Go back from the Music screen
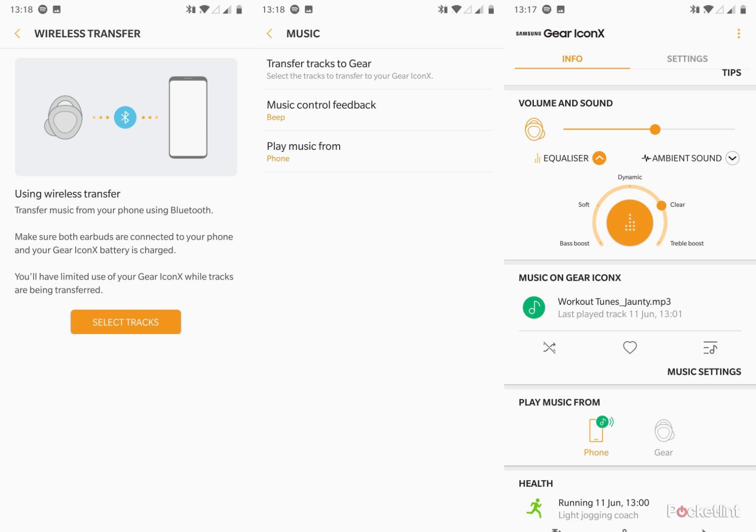 pyautogui.click(x=269, y=34)
